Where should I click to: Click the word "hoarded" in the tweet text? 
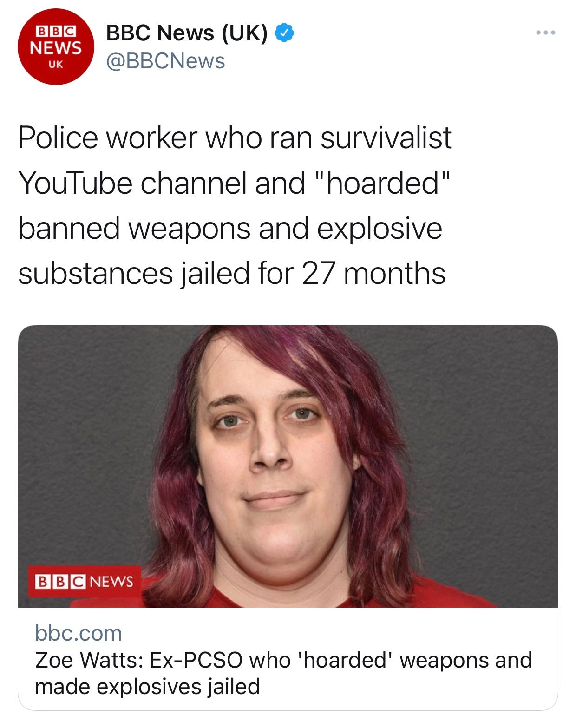[x=383, y=183]
